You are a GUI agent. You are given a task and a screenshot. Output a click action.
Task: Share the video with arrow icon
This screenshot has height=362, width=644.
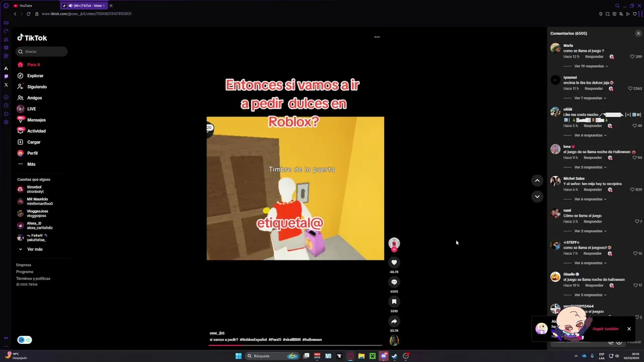tap(394, 321)
